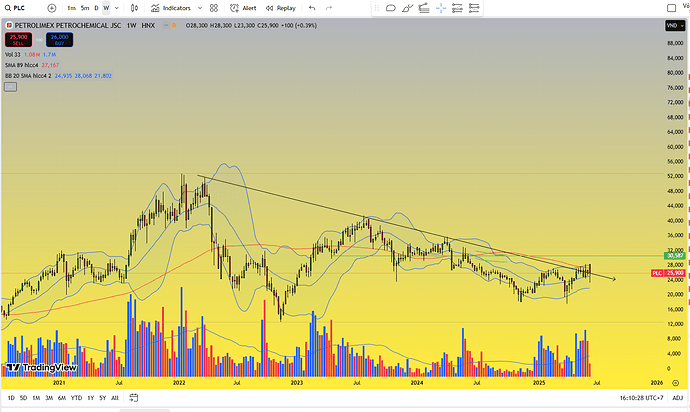
Task: Open the go to date calendar icon
Action: pos(134,398)
